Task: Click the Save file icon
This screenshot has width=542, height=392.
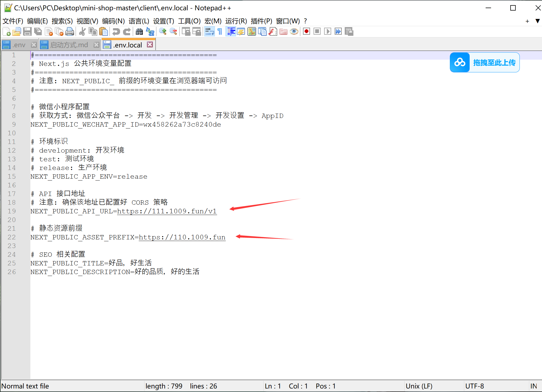Action: pos(27,32)
